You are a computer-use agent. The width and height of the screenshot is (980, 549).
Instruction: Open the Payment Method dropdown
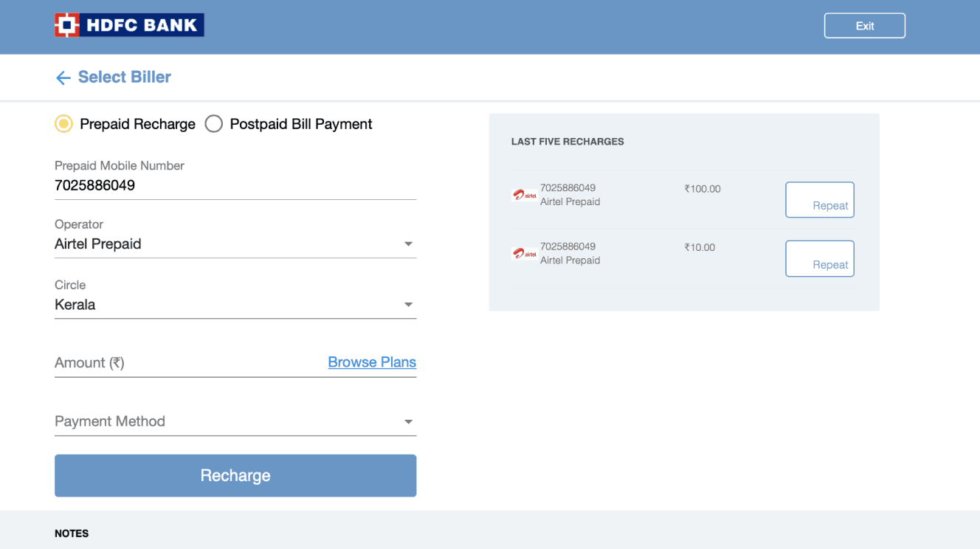(235, 421)
